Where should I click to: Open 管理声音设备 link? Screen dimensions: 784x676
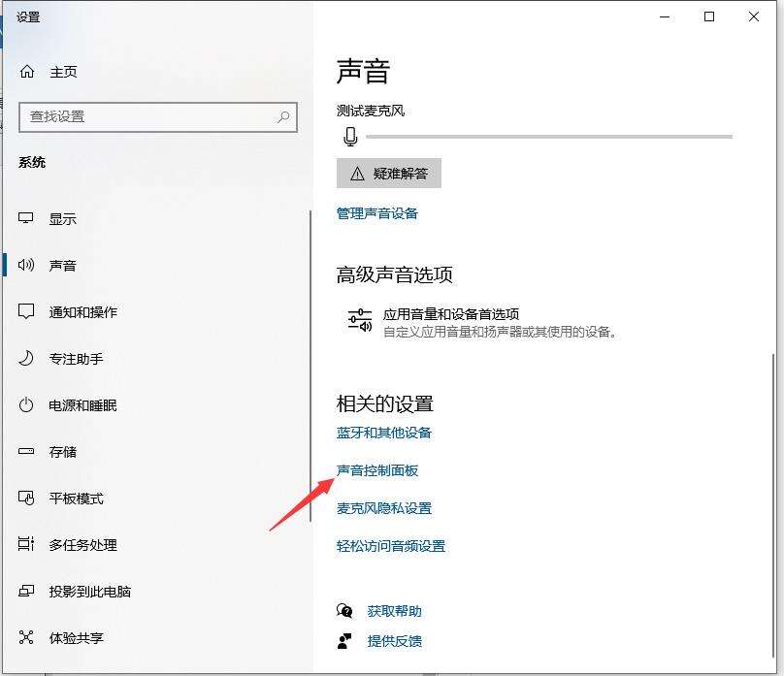(x=377, y=213)
